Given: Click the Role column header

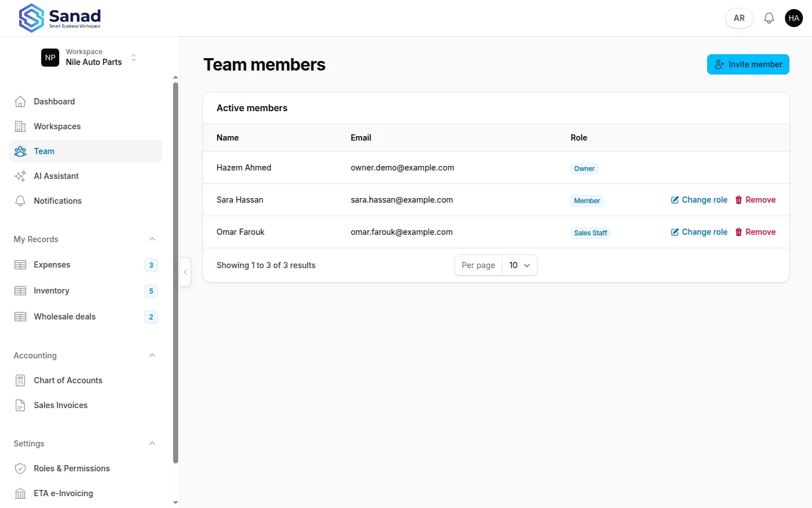Looking at the screenshot, I should (x=579, y=138).
